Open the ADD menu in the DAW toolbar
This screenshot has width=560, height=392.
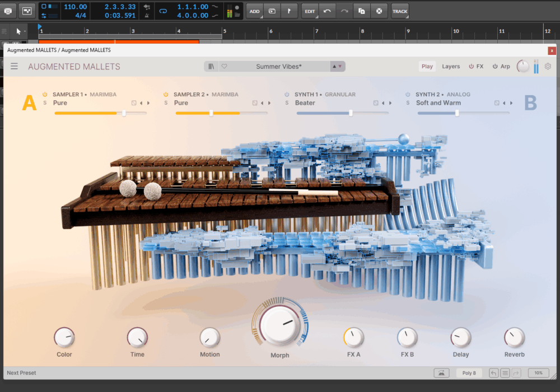[255, 11]
